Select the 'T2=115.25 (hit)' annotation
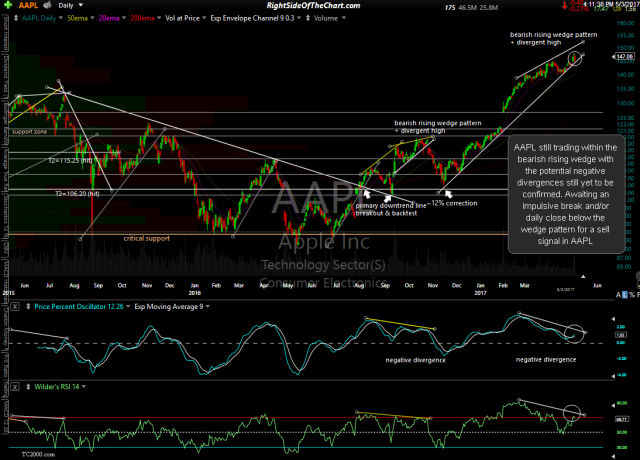The height and width of the screenshot is (460, 640). point(70,160)
